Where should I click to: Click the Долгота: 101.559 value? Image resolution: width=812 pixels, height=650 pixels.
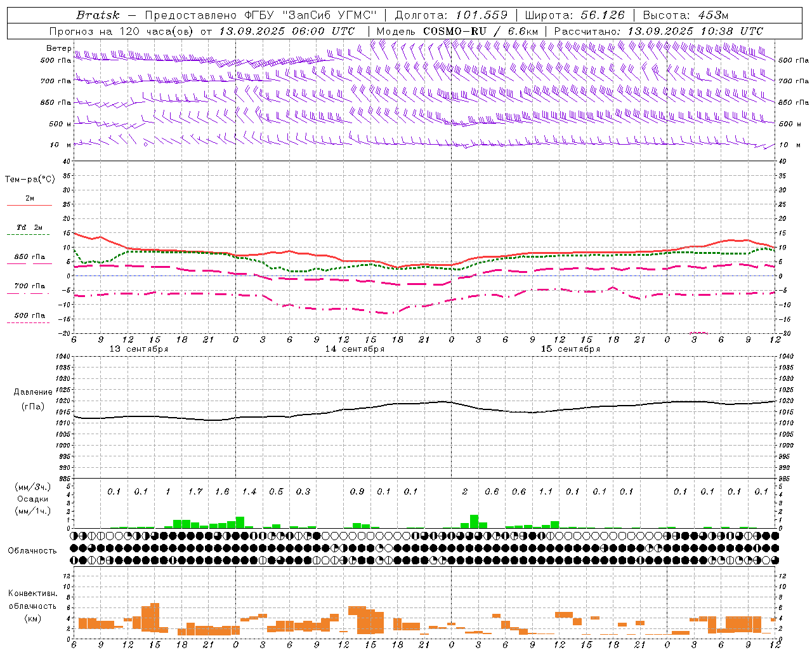[x=452, y=15]
